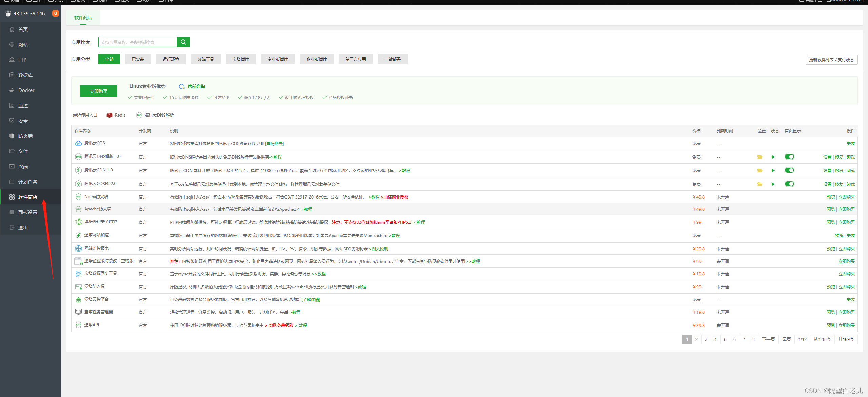This screenshot has height=397, width=868.
Task: Click status play icon for 腾讯云CDN
Action: [x=773, y=171]
